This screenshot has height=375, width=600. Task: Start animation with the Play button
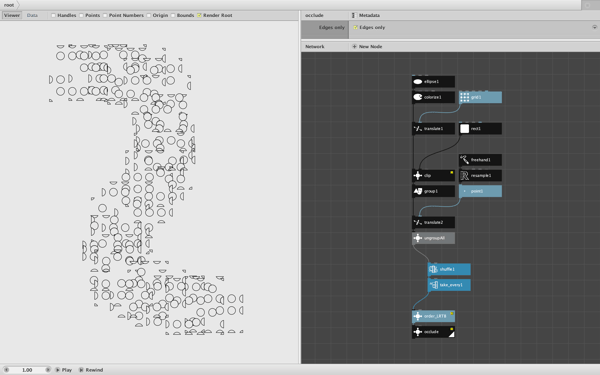(x=64, y=370)
